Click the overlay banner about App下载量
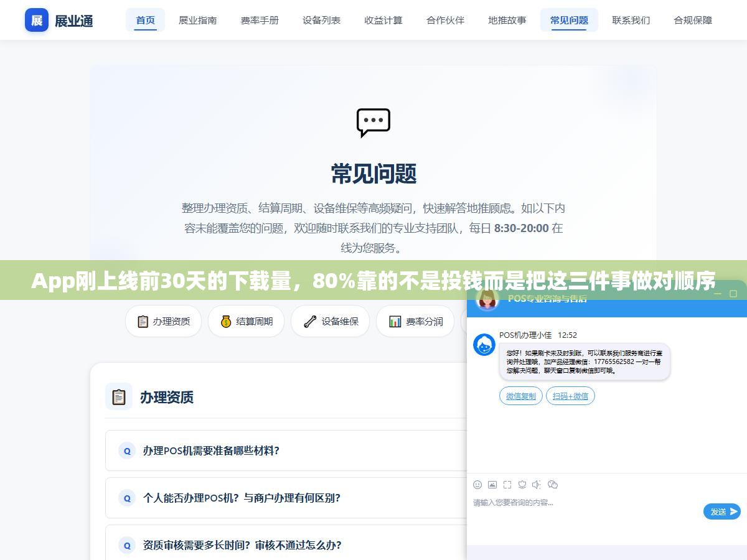The image size is (747, 560). [x=374, y=281]
